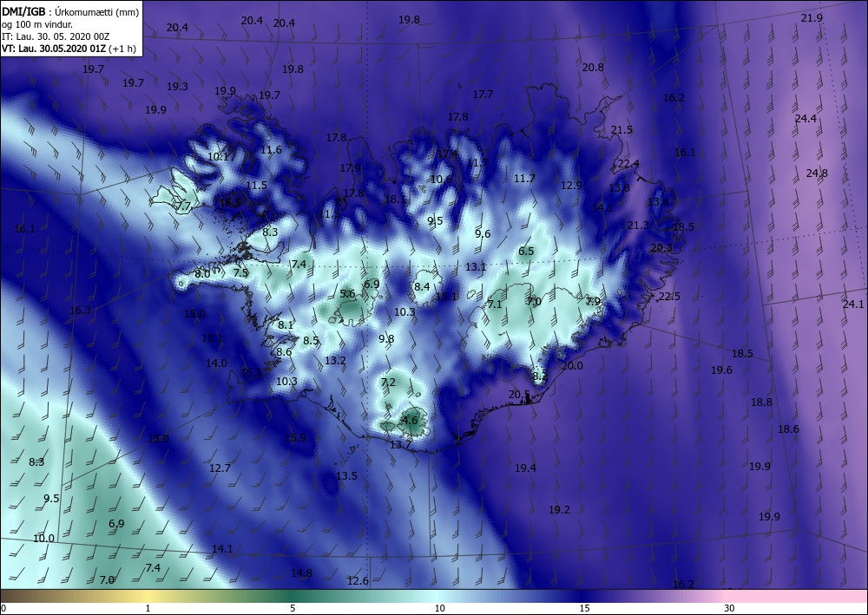
Task: Click the 13.7 value on the south coast
Action: pyautogui.click(x=400, y=445)
